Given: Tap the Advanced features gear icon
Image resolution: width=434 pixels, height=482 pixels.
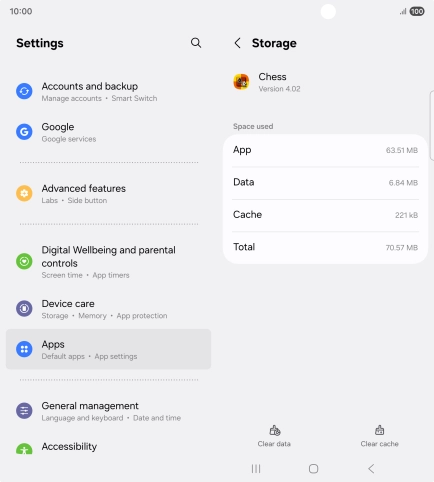Looking at the screenshot, I should pos(24,193).
